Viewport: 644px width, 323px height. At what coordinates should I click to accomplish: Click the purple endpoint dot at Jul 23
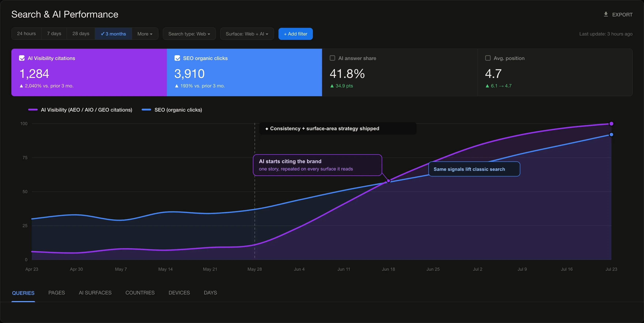point(611,124)
